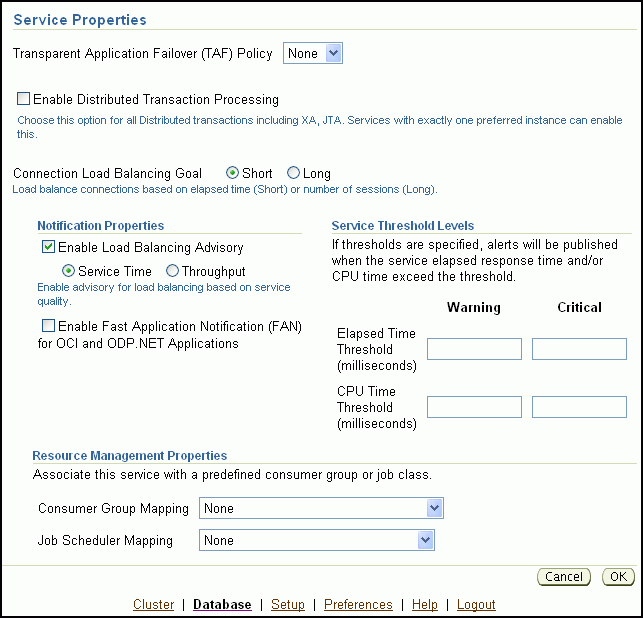Image resolution: width=643 pixels, height=618 pixels.
Task: Go to the Cluster link
Action: pos(153,605)
